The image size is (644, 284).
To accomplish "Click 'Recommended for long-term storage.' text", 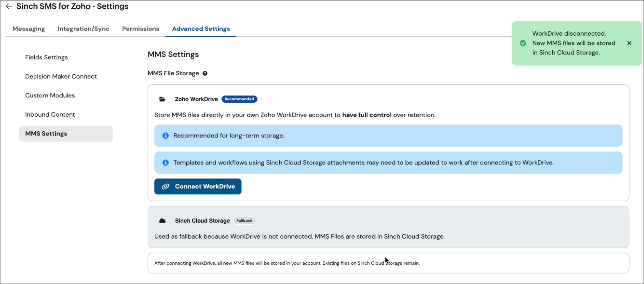I will click(x=229, y=135).
